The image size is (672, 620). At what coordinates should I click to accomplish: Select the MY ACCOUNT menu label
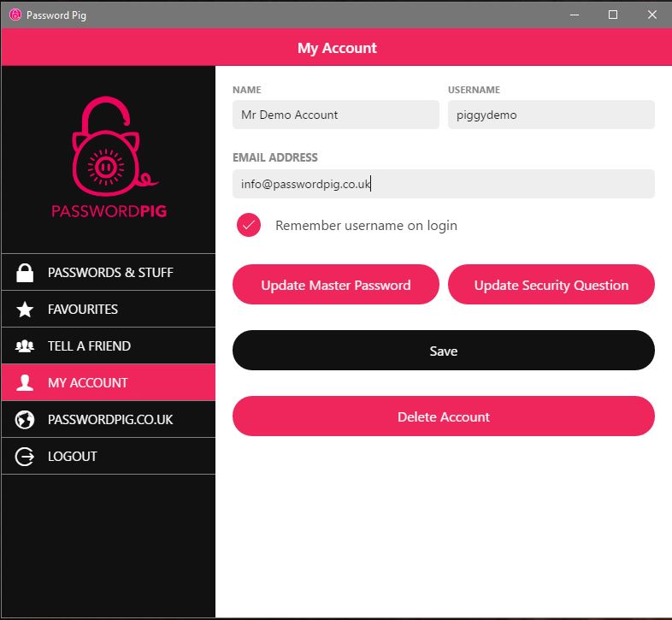tap(87, 382)
